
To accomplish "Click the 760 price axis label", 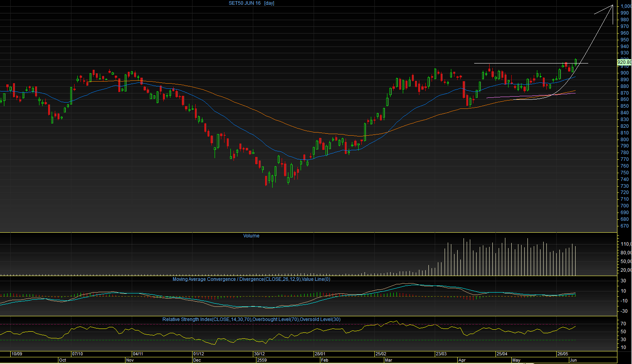I will (625, 166).
